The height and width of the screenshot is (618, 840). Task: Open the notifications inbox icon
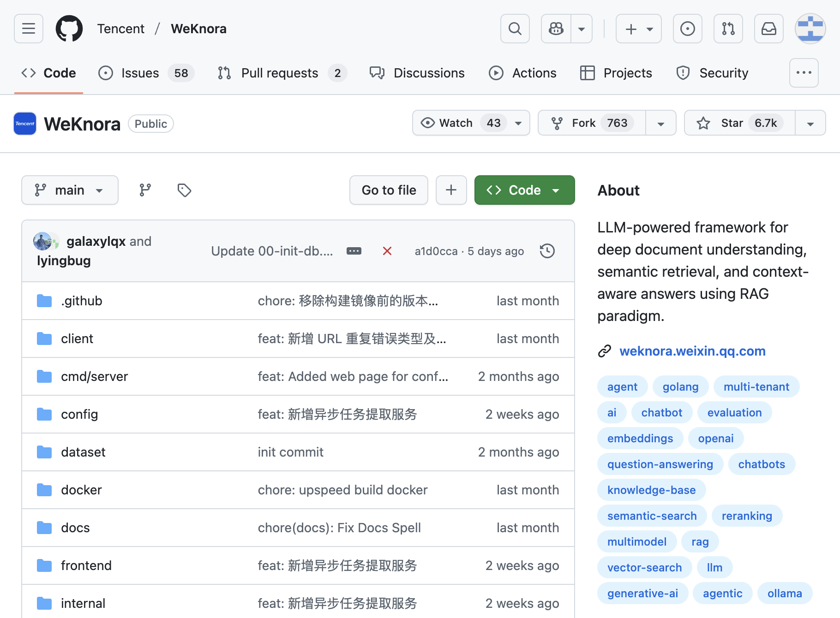pos(768,29)
